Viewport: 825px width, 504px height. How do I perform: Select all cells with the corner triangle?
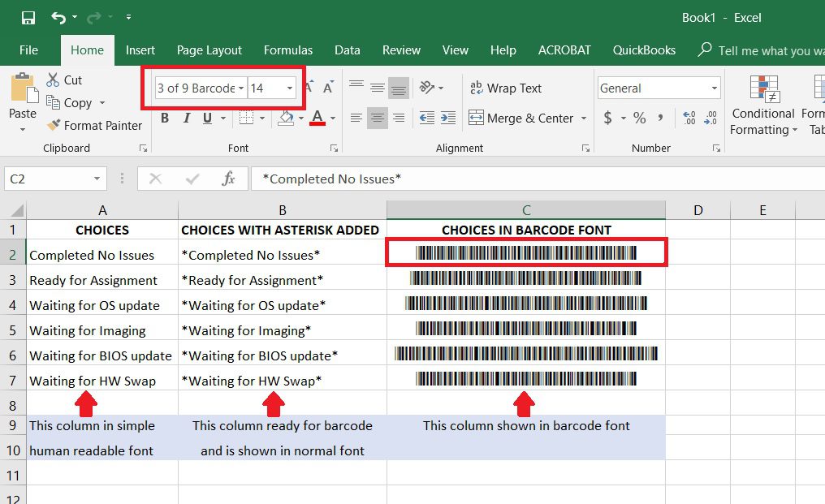coord(17,210)
